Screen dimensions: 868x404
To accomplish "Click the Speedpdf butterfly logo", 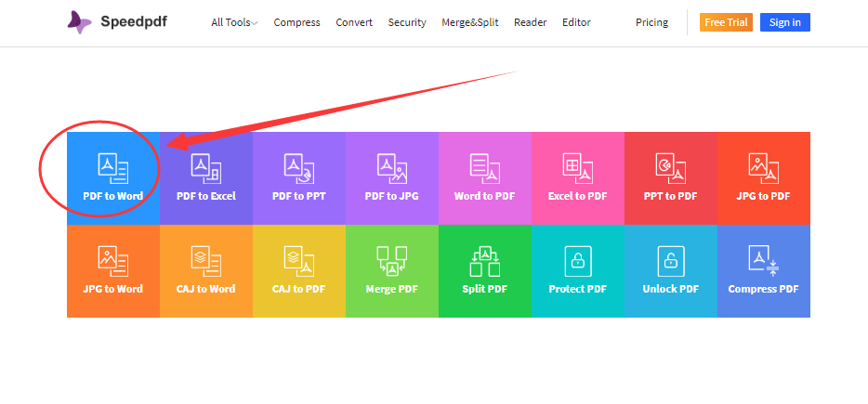I will click(x=79, y=22).
